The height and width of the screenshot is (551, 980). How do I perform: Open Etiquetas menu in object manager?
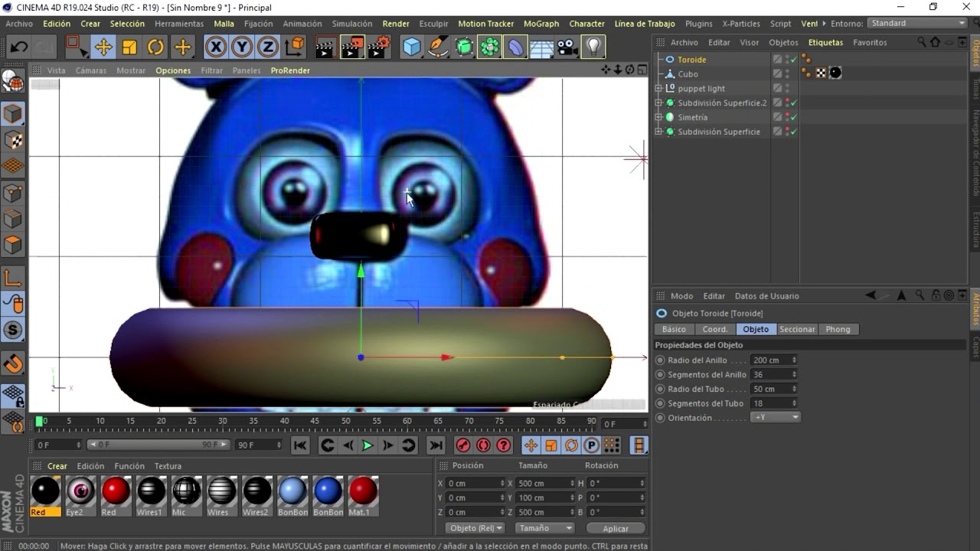[825, 43]
